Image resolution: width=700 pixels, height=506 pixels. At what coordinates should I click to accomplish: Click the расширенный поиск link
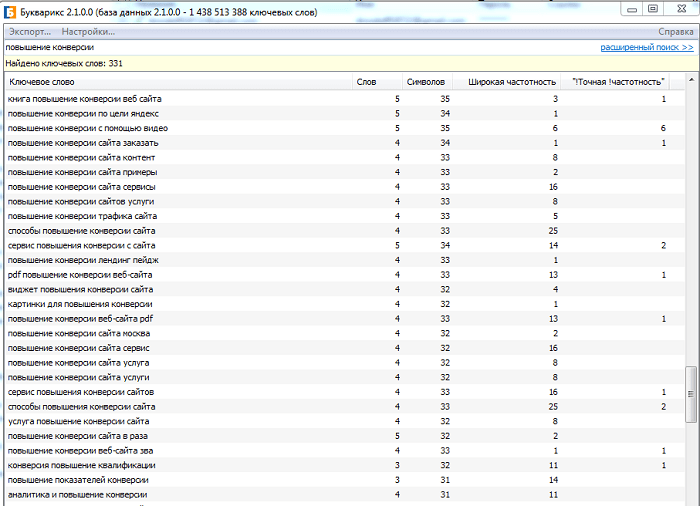click(646, 47)
